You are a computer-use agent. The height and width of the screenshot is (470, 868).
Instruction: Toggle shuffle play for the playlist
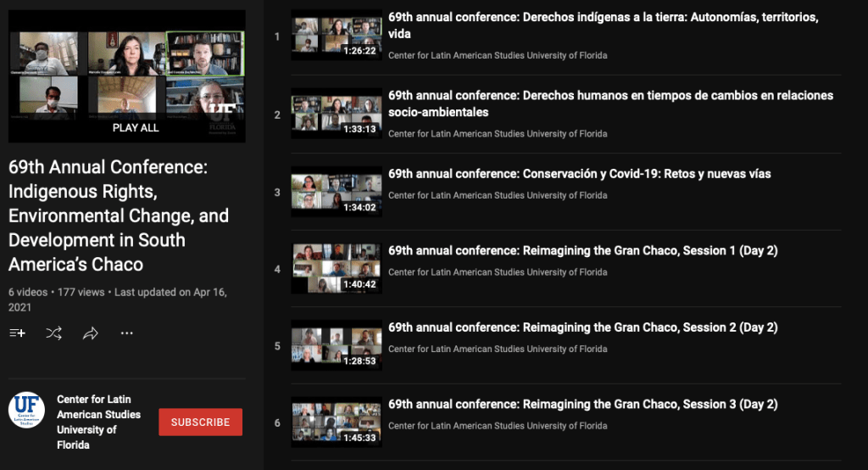click(53, 333)
